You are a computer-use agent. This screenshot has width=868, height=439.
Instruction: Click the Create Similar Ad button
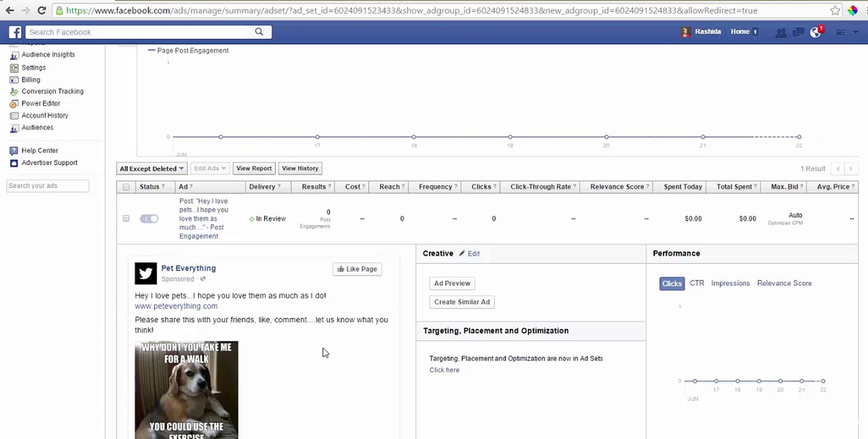click(x=462, y=302)
